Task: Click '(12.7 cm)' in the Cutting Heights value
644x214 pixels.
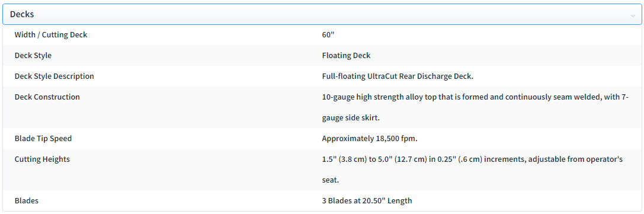Action: pyautogui.click(x=414, y=159)
